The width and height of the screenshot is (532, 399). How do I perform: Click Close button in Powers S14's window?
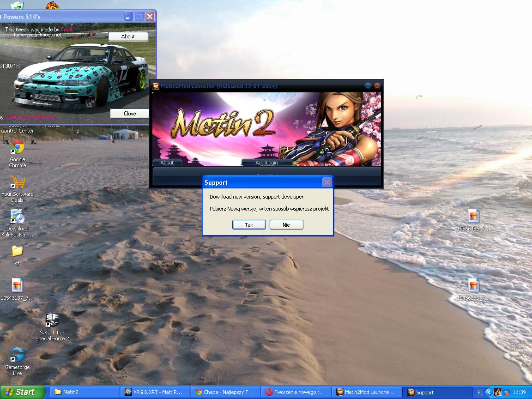click(x=130, y=113)
